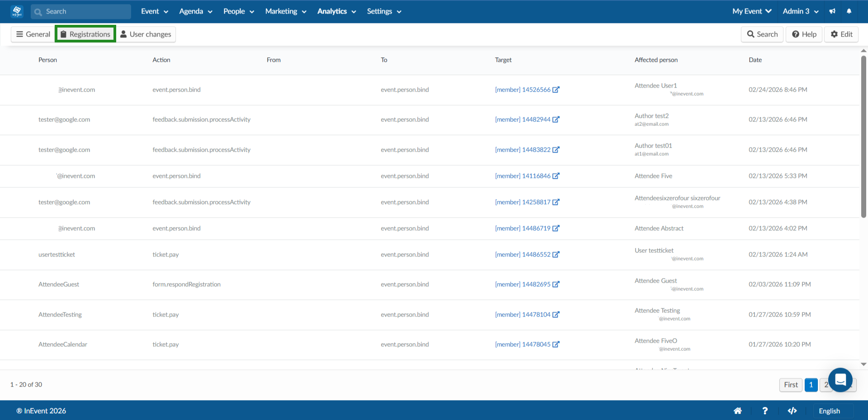The height and width of the screenshot is (420, 868).
Task: Change language from English in footer
Action: [830, 411]
